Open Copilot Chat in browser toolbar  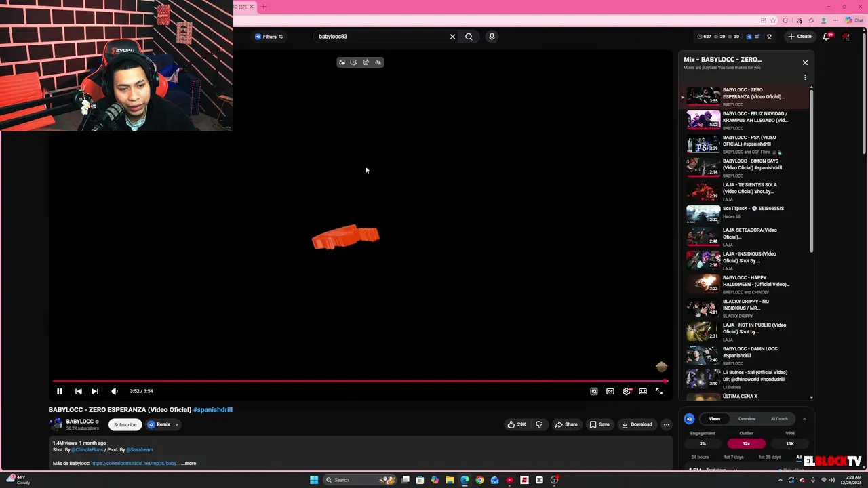click(x=854, y=20)
